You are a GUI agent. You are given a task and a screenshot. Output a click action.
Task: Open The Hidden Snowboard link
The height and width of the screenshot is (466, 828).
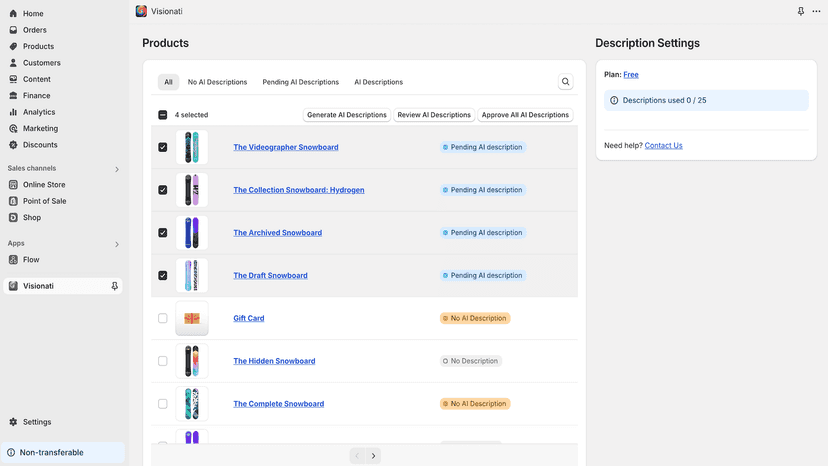click(274, 361)
